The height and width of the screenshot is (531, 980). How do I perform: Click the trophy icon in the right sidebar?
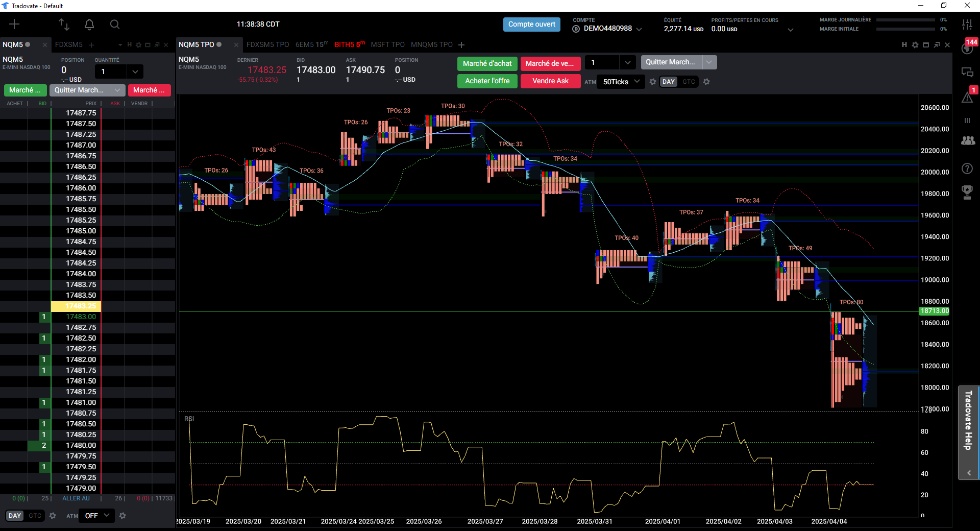tap(967, 192)
